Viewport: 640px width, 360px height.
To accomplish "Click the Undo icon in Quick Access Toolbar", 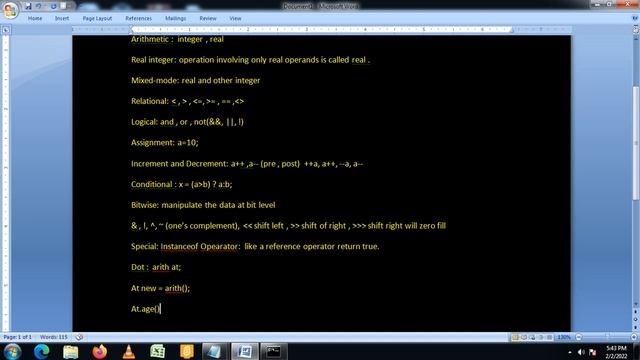I will point(39,6).
